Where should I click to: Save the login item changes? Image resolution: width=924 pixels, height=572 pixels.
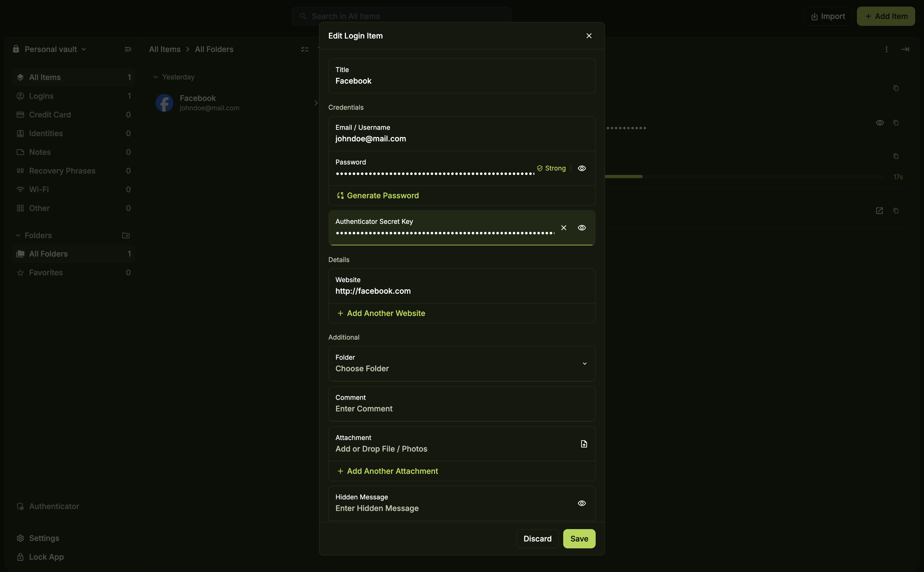(579, 539)
